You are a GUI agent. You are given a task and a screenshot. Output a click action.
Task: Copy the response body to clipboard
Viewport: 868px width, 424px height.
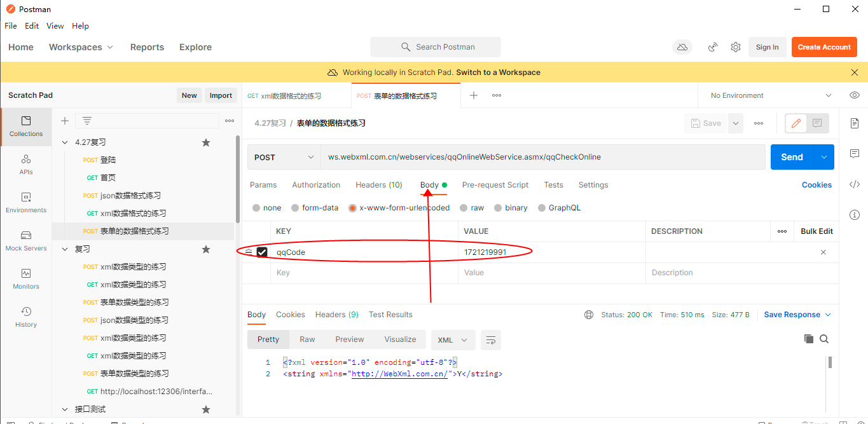[809, 339]
